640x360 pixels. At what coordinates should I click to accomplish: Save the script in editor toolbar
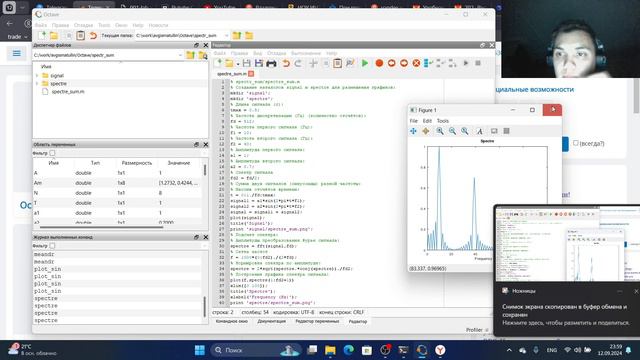(246, 63)
